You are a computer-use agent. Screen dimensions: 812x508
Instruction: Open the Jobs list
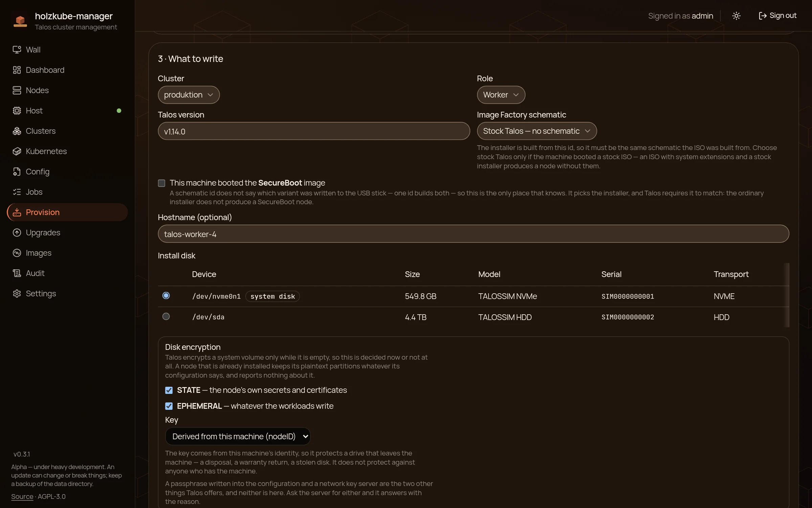tap(67, 192)
